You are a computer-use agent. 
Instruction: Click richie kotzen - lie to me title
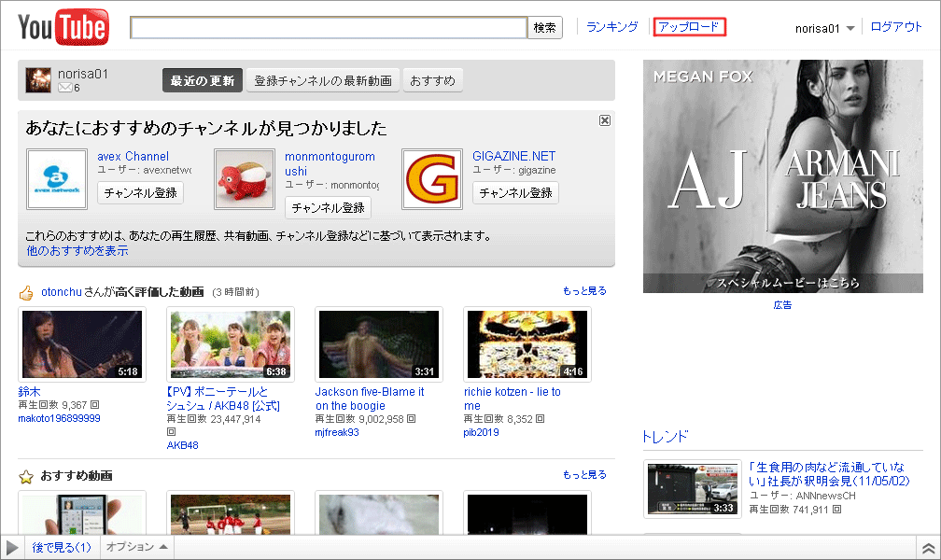pyautogui.click(x=512, y=399)
